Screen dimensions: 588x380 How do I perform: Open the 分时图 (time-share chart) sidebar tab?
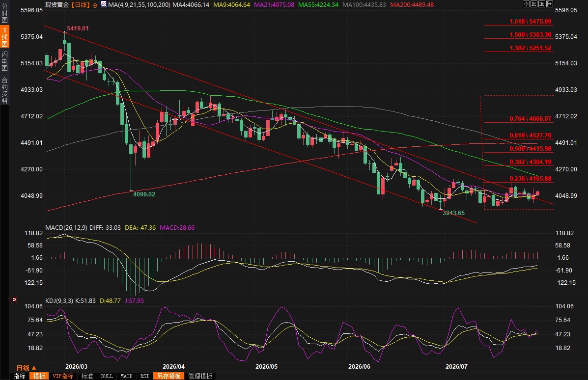click(x=4, y=13)
